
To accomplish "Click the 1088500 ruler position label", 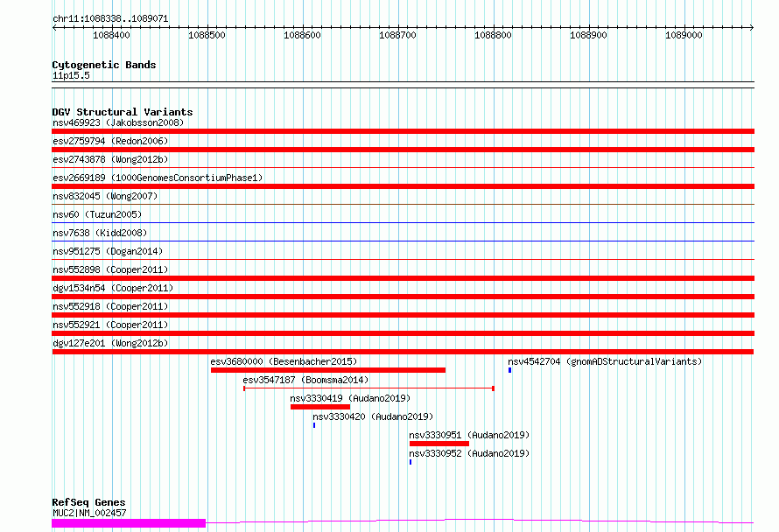I will 207,35.
